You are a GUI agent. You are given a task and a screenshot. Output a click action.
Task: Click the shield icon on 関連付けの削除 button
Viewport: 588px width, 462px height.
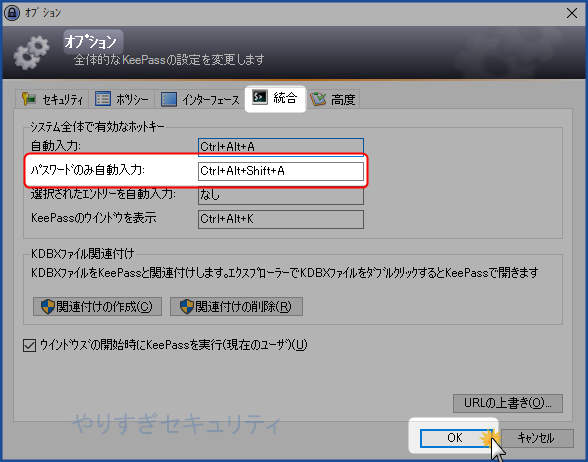pyautogui.click(x=186, y=306)
